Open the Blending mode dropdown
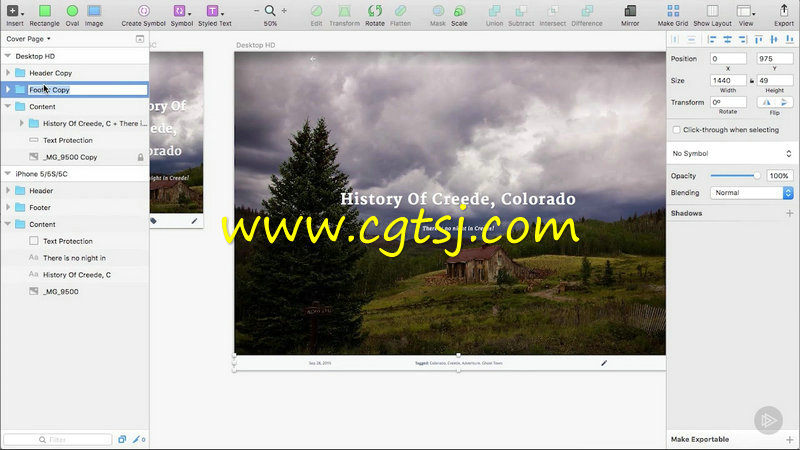This screenshot has height=450, width=800. tap(752, 193)
